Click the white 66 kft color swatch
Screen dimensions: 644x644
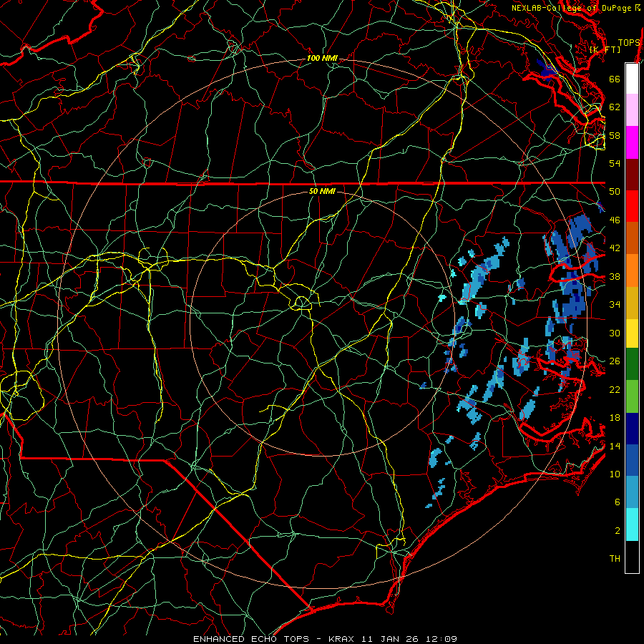[632, 79]
